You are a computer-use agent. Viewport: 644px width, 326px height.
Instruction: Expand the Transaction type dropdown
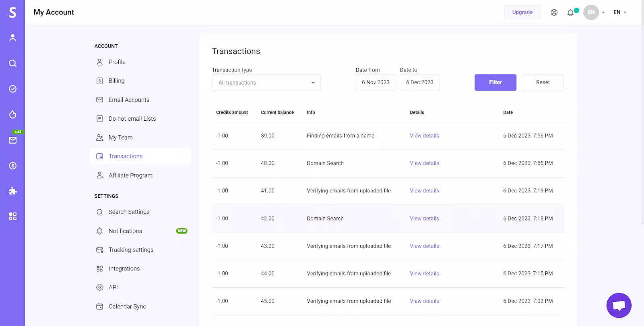point(266,83)
